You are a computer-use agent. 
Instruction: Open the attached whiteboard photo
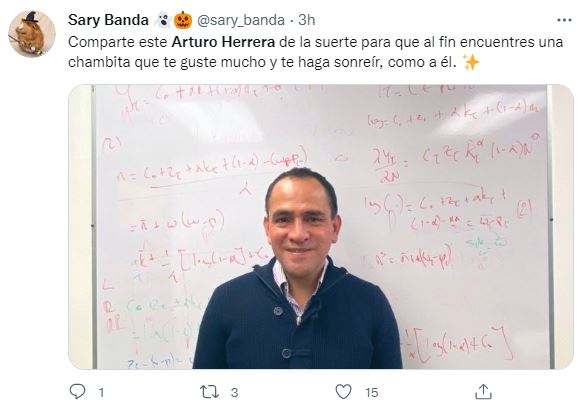point(321,227)
